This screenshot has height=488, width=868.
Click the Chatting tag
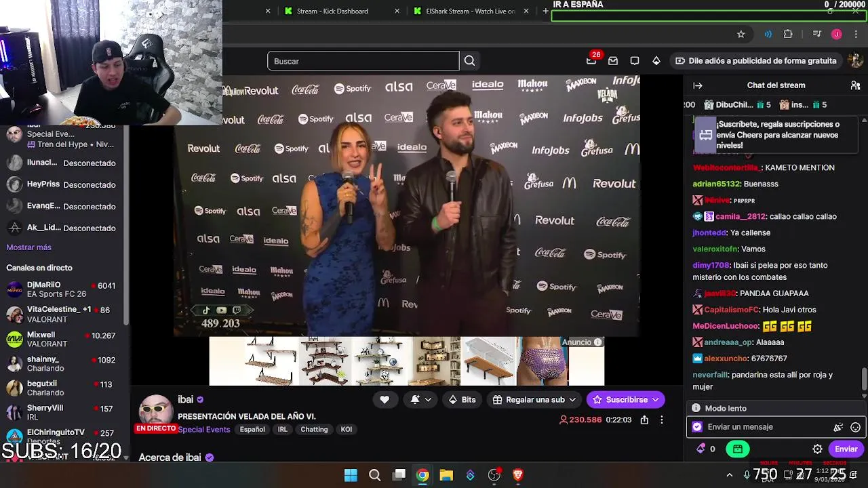tap(314, 430)
